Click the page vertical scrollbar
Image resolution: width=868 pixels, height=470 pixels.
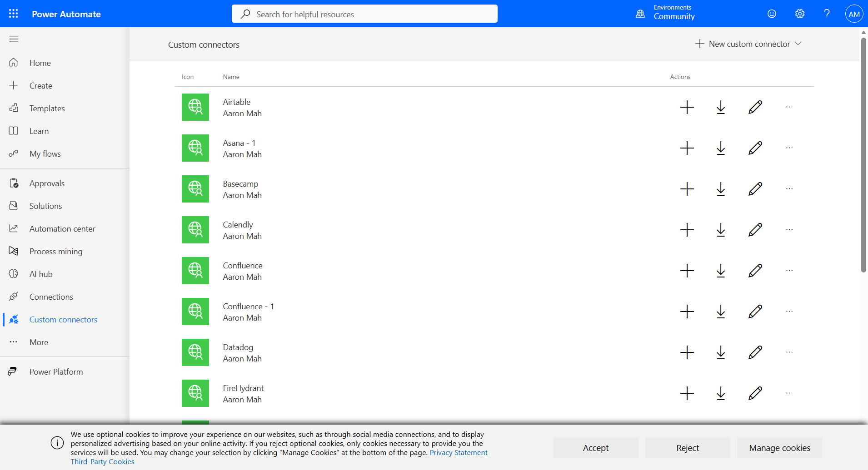pyautogui.click(x=863, y=154)
